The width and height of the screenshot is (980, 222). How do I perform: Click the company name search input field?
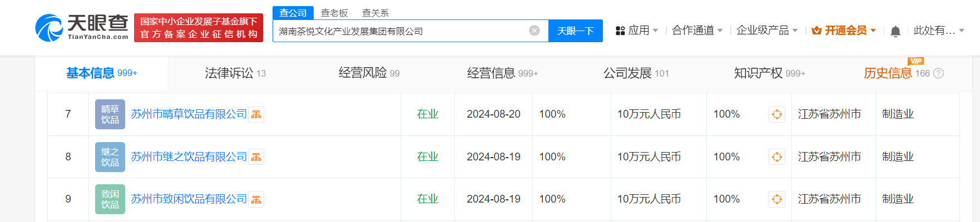[x=400, y=31]
